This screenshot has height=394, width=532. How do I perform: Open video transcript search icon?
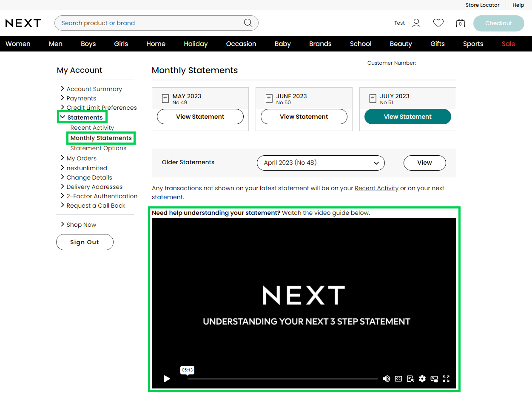pyautogui.click(x=410, y=379)
